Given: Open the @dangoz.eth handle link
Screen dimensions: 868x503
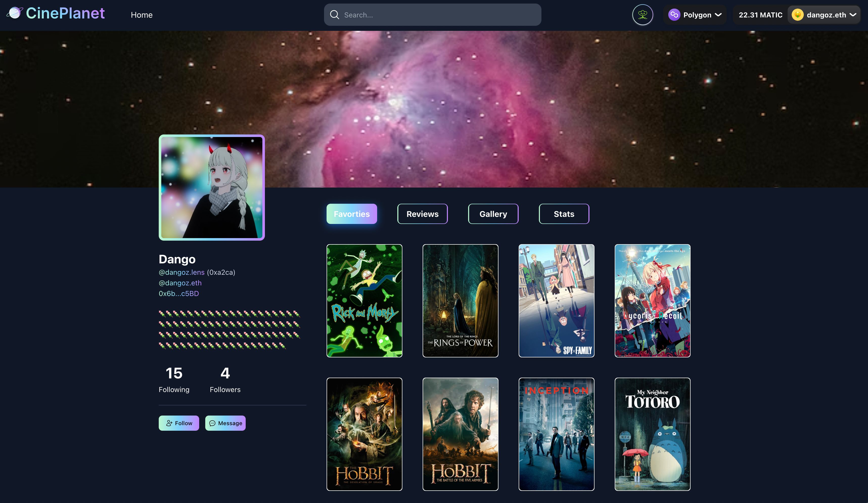Looking at the screenshot, I should [x=180, y=283].
